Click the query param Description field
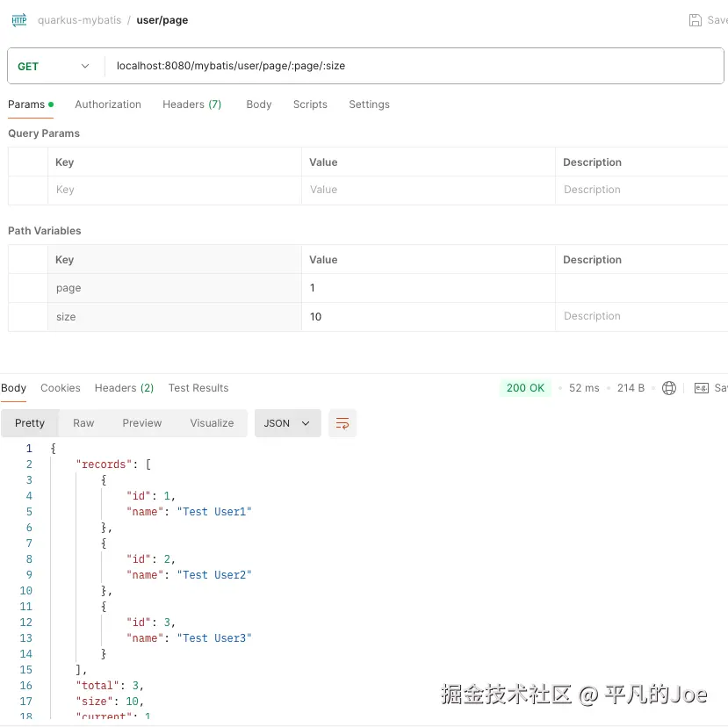This screenshot has width=728, height=727. pyautogui.click(x=642, y=190)
